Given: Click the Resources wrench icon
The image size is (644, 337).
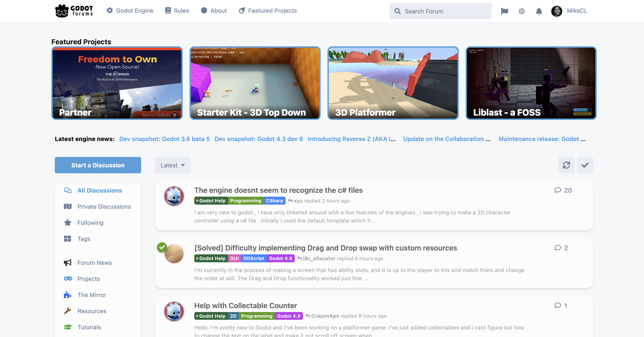Looking at the screenshot, I should tap(67, 311).
